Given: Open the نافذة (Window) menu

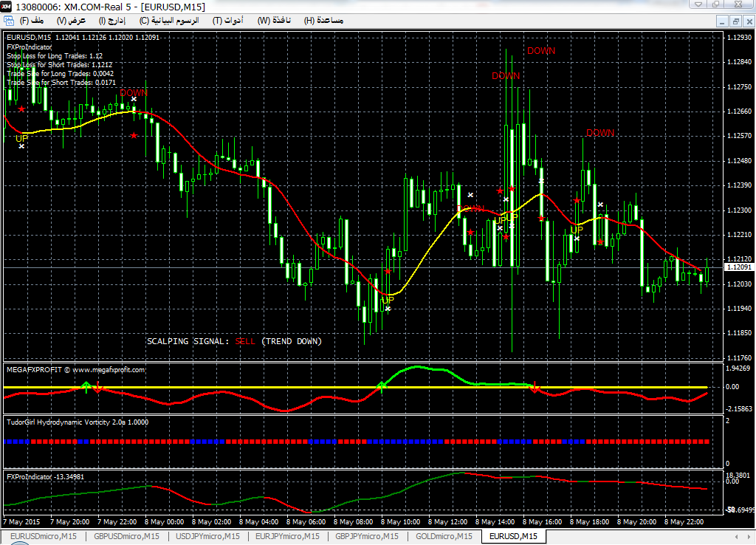Looking at the screenshot, I should pos(275,21).
